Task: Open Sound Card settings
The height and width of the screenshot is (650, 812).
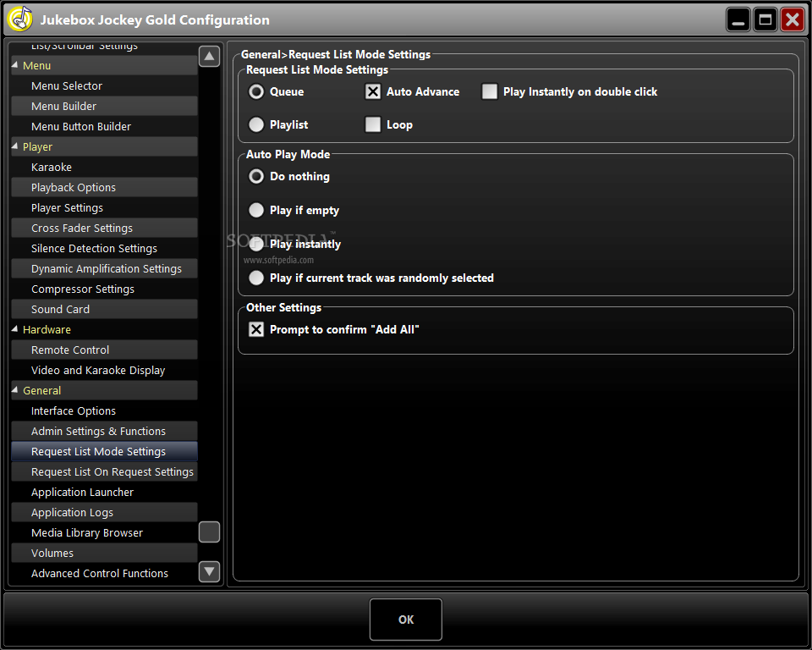Action: tap(104, 309)
